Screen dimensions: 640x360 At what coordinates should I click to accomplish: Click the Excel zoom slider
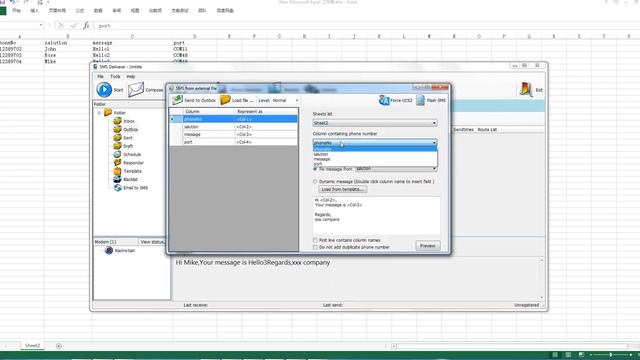coord(610,355)
